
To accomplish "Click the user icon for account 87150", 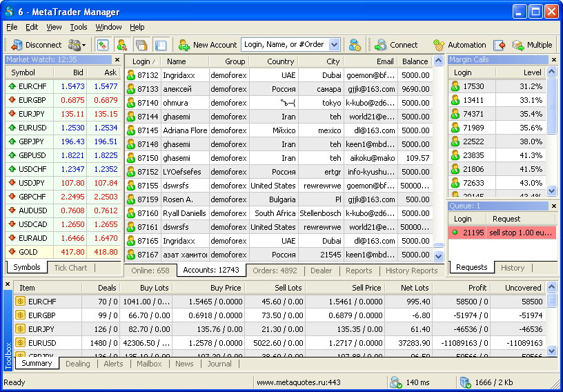I will coord(131,158).
